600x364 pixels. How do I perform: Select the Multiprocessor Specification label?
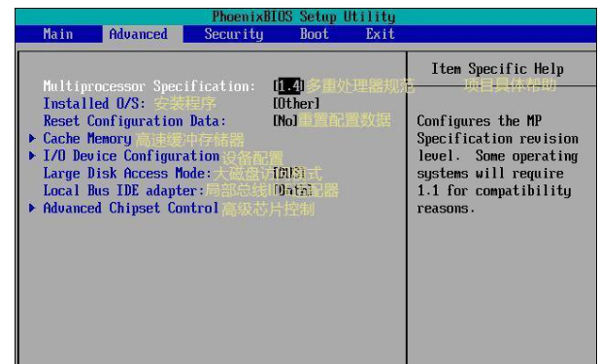coord(149,86)
